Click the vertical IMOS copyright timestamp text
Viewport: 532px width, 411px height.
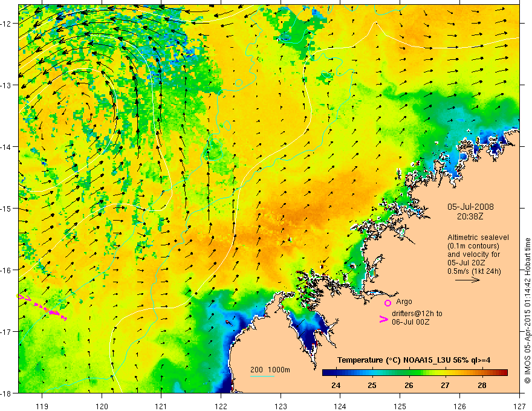click(527, 311)
